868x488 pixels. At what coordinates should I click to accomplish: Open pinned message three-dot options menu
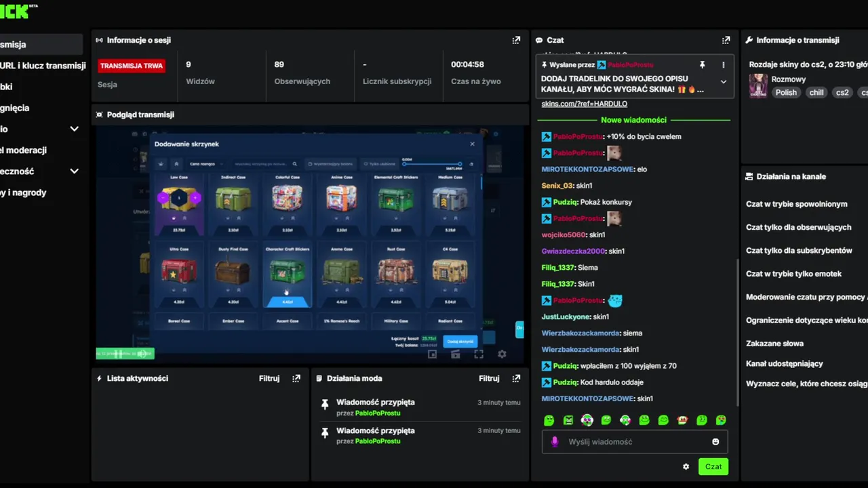pyautogui.click(x=724, y=64)
